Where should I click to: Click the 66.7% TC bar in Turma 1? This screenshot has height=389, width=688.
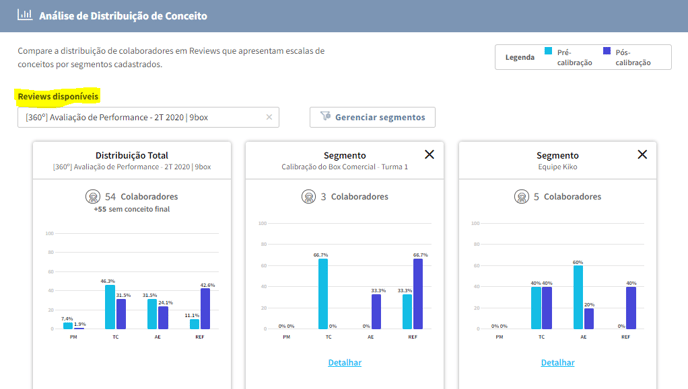pyautogui.click(x=323, y=294)
